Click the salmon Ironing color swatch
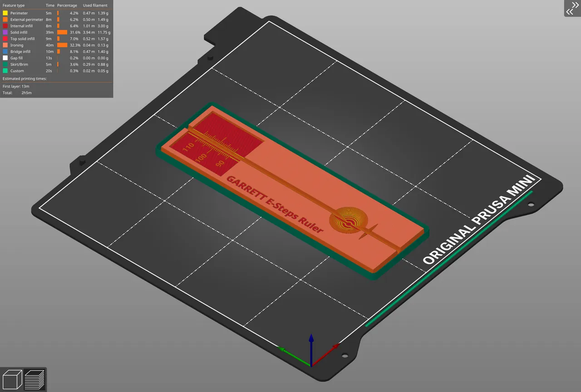 coord(5,45)
